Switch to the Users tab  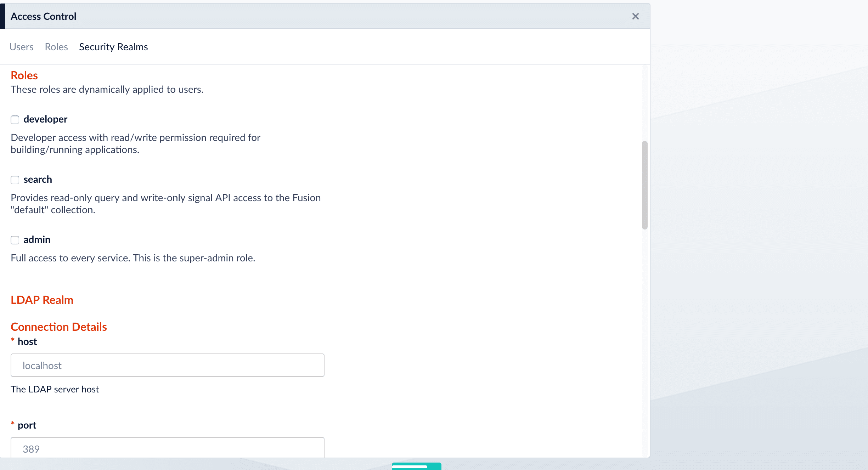click(x=21, y=47)
